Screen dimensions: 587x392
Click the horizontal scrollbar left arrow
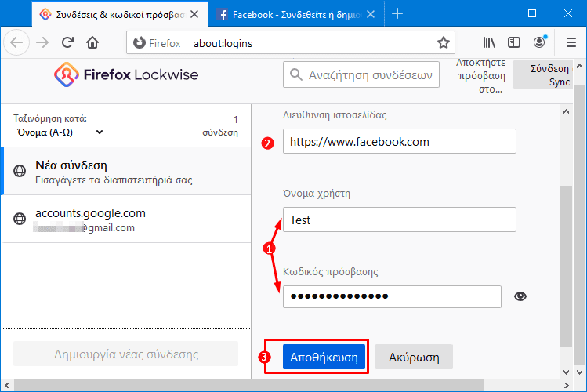click(7, 385)
